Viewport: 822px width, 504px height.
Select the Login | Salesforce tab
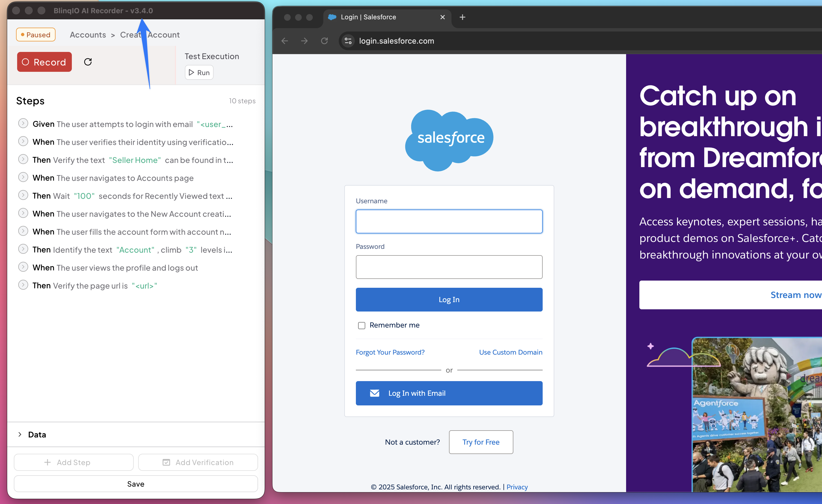(x=368, y=17)
